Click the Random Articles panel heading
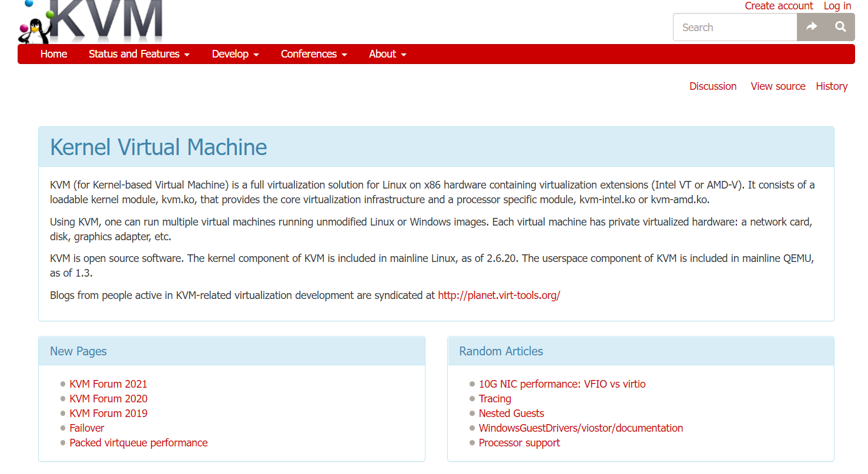The height and width of the screenshot is (474, 868). [501, 351]
